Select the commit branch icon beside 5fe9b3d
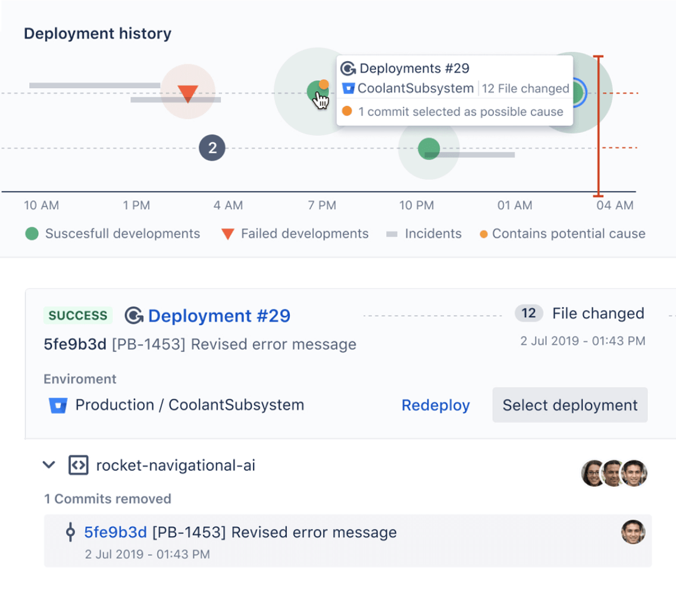Image resolution: width=676 pixels, height=616 pixels. tap(70, 533)
